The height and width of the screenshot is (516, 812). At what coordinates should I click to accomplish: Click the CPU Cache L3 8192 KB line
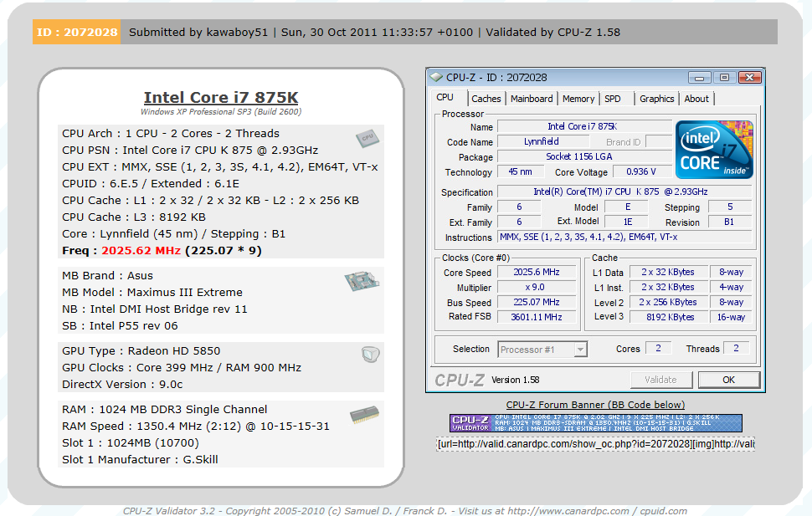coord(134,217)
